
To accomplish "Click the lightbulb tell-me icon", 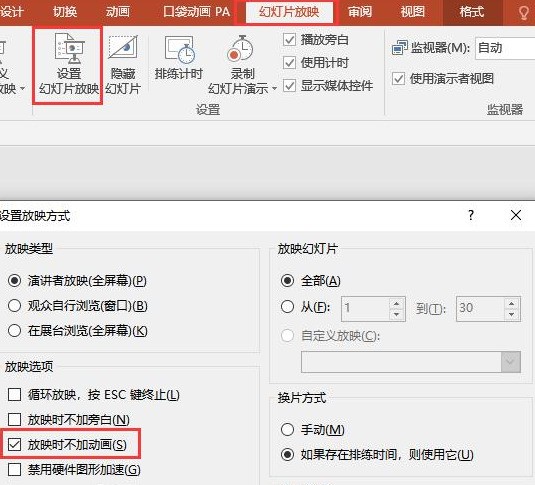I will [x=524, y=13].
